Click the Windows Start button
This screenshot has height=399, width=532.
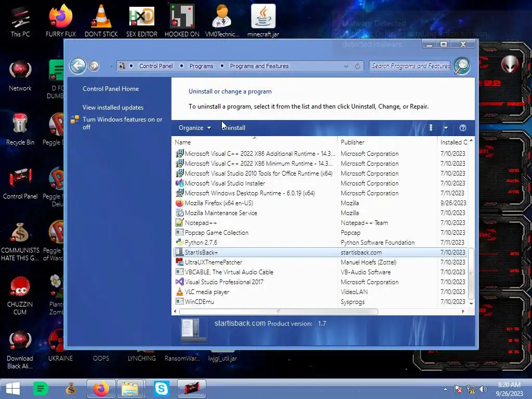tap(13, 389)
